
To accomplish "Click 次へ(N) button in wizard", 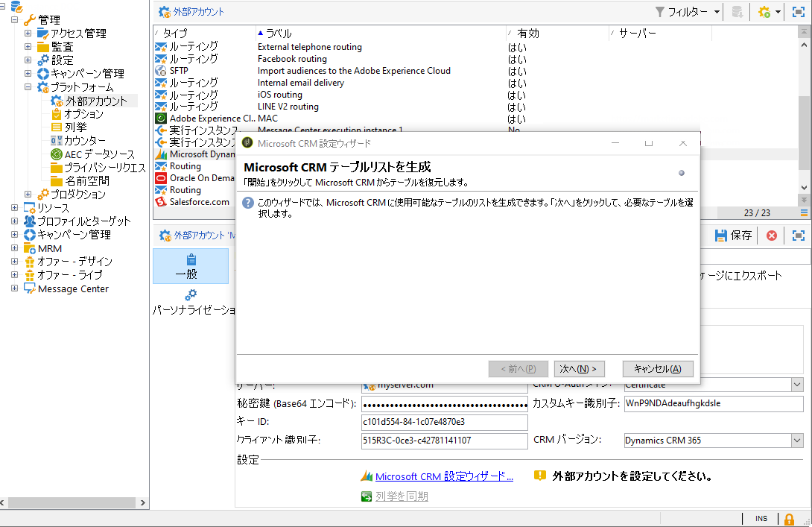I will [579, 369].
